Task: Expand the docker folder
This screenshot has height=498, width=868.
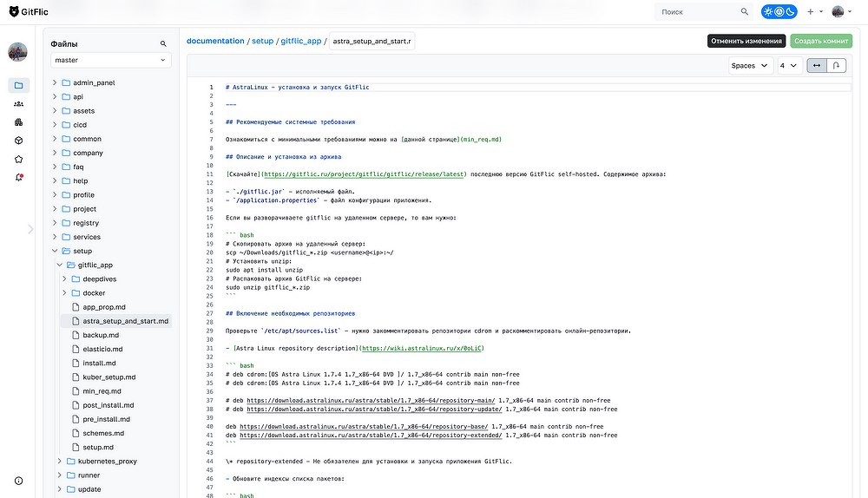Action: (64, 292)
